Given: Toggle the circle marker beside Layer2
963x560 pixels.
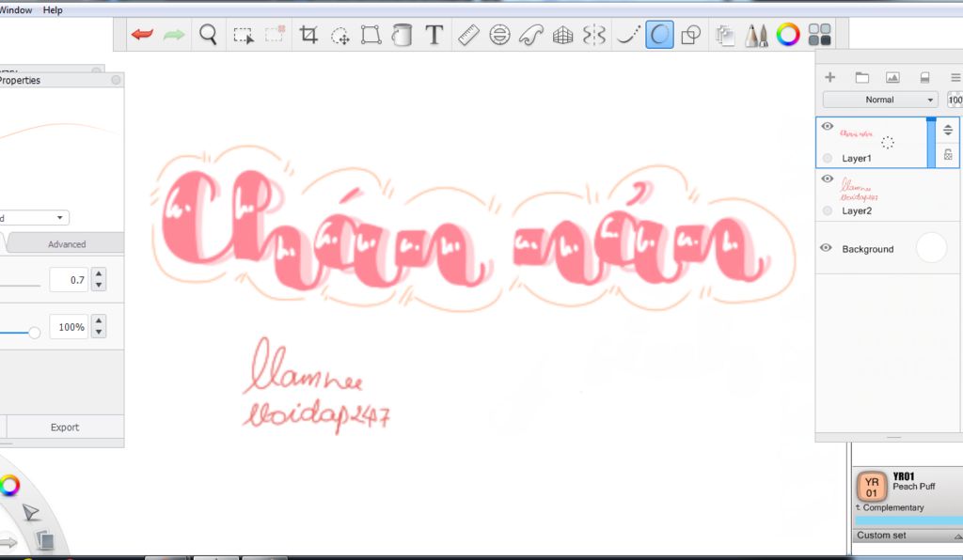Looking at the screenshot, I should 828,211.
